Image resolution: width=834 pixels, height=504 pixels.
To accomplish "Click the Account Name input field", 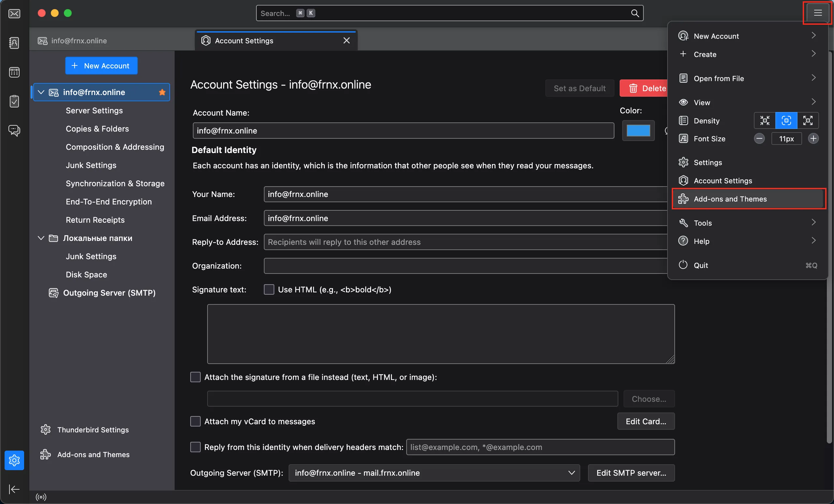I will click(403, 131).
